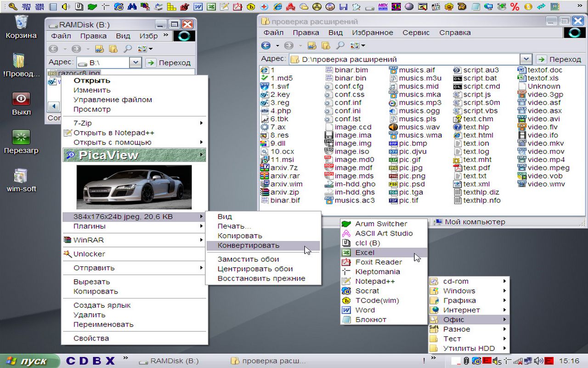This screenshot has height=368, width=588.
Task: Click the floppy disk icon in top toolbar
Action: click(343, 6)
